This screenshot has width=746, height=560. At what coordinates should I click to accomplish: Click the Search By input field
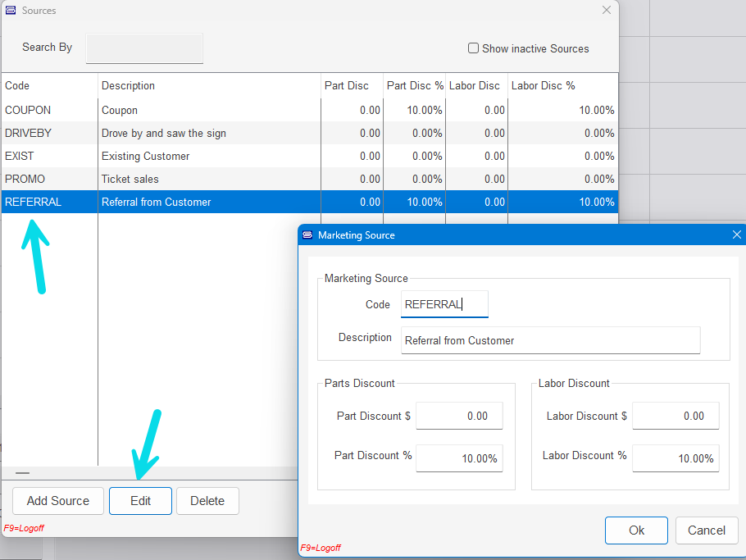click(x=144, y=48)
